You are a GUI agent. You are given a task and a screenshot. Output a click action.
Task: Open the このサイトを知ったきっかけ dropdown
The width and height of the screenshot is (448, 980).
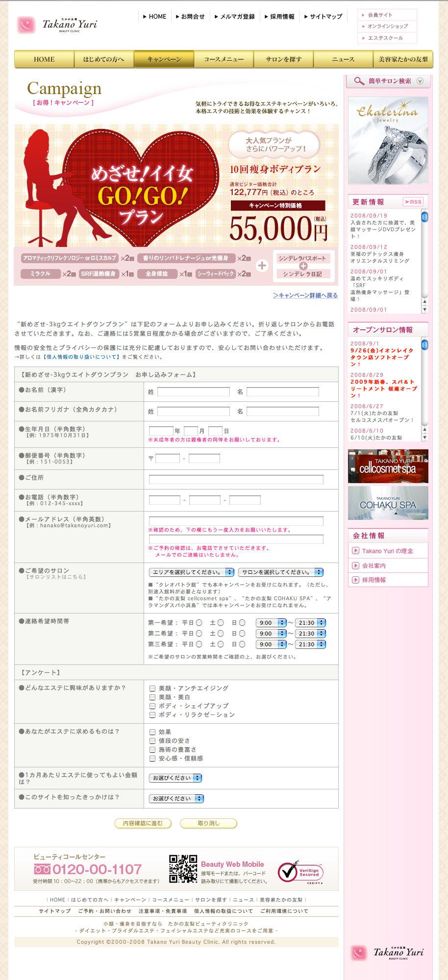(176, 799)
